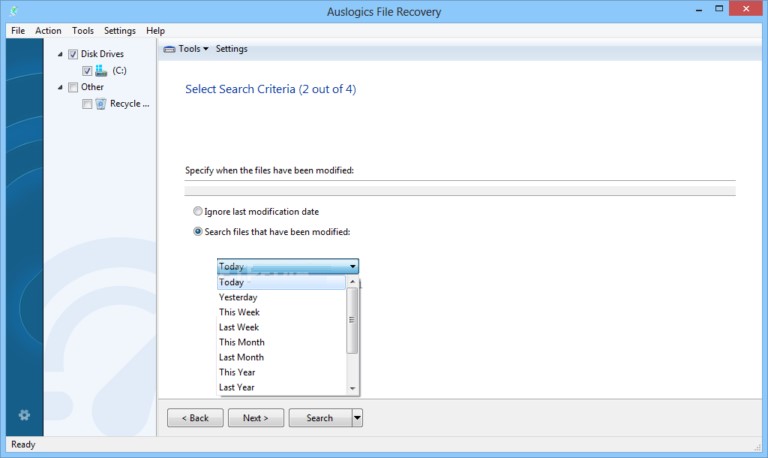Open the Tools menu in menu bar
The width and height of the screenshot is (768, 458).
coord(83,30)
